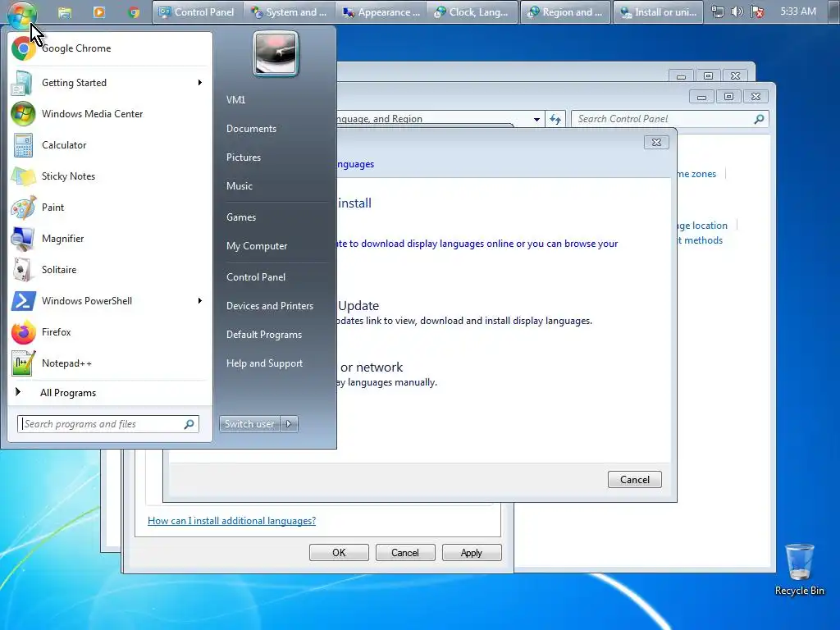This screenshot has width=840, height=630.
Task: Open My Computer
Action: point(257,246)
